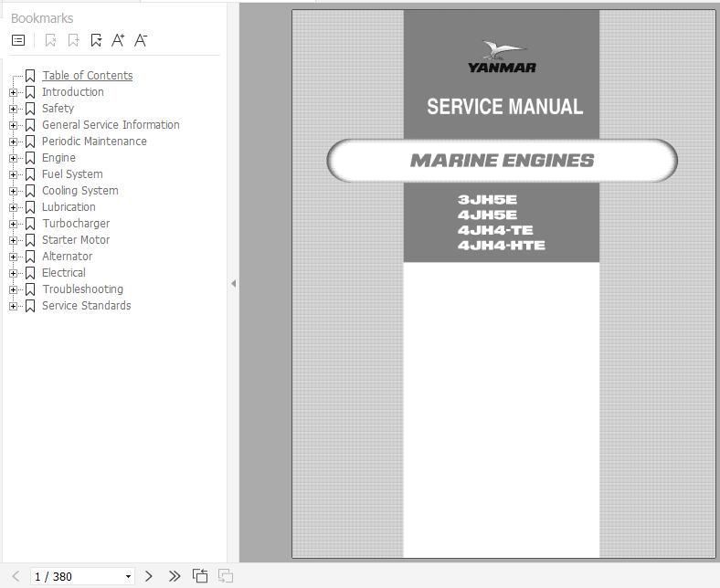Expand the Periodic Maintenance bookmark
Screen dimensions: 720x588
tap(14, 142)
